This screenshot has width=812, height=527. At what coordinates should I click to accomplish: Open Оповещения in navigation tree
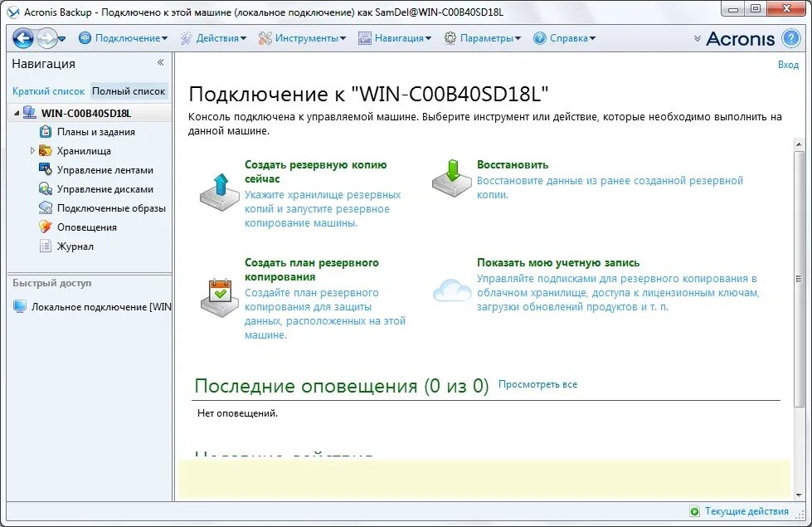87,227
